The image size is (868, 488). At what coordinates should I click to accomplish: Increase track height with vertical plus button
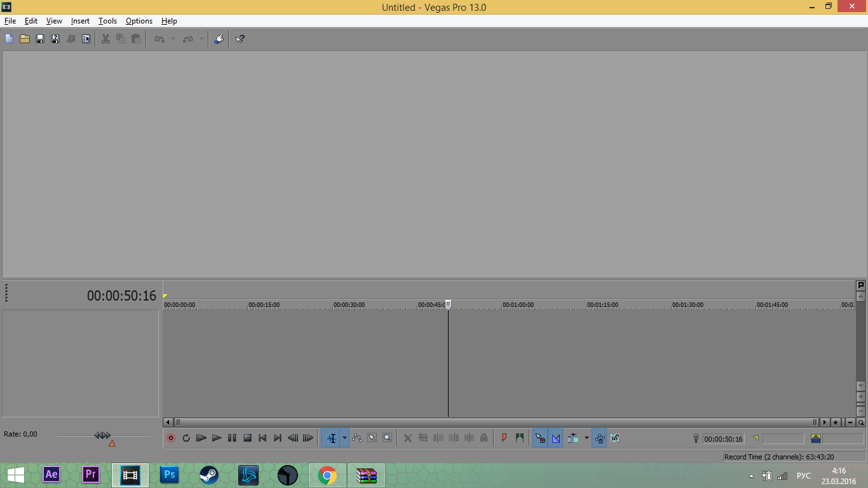tap(861, 397)
